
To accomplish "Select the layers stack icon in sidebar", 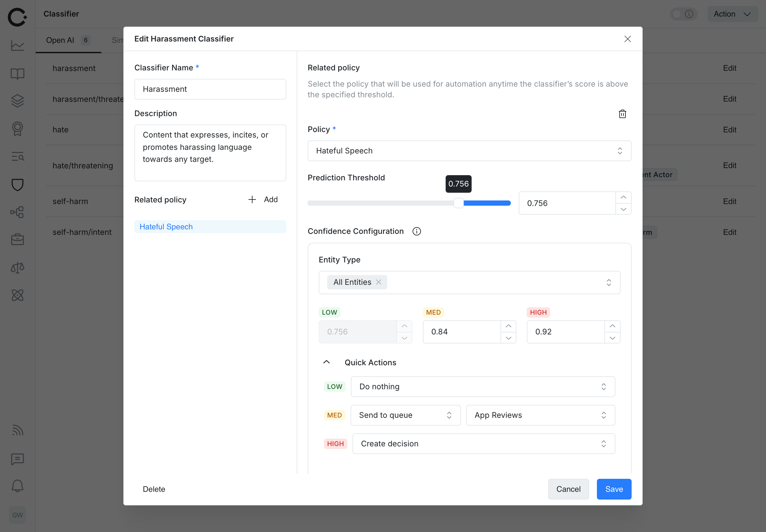I will (x=17, y=101).
